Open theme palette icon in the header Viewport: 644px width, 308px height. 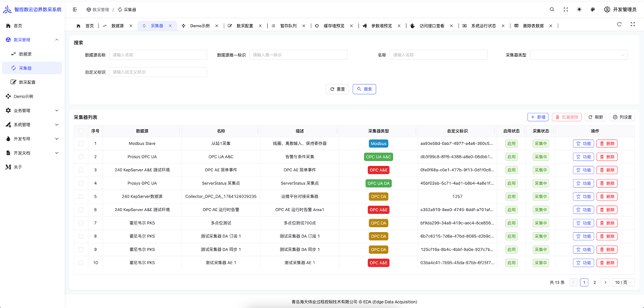tap(593, 10)
